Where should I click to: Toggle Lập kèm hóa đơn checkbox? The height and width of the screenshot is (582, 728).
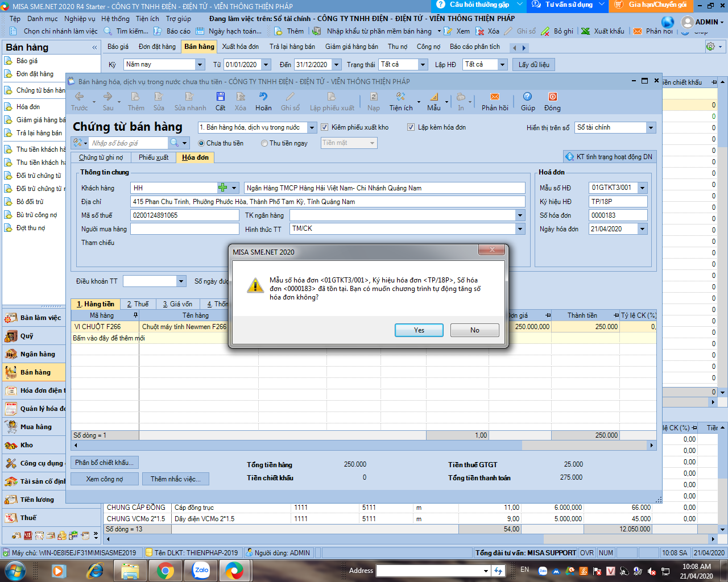point(411,127)
